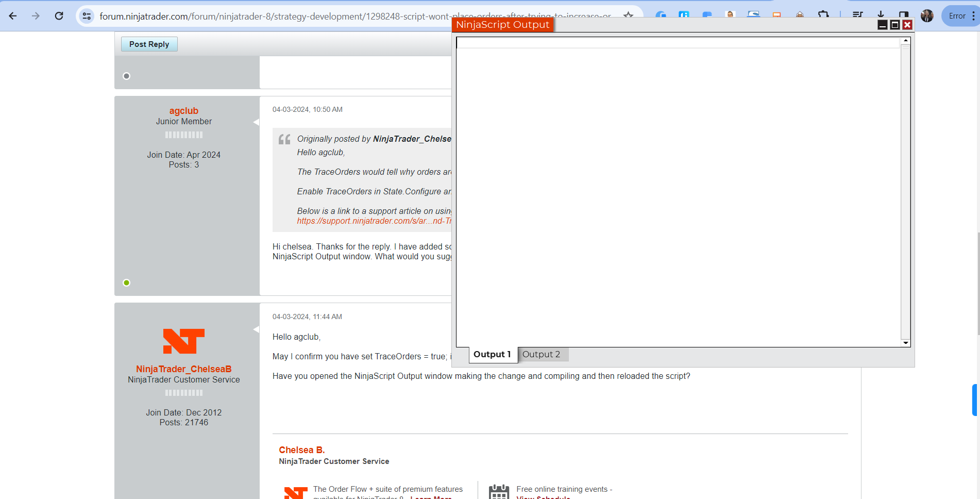Bookmark this page with the star
This screenshot has height=499, width=980.
[628, 15]
